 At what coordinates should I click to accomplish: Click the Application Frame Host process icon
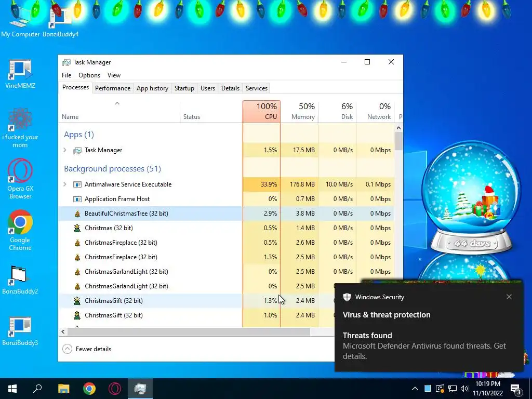[x=77, y=199]
